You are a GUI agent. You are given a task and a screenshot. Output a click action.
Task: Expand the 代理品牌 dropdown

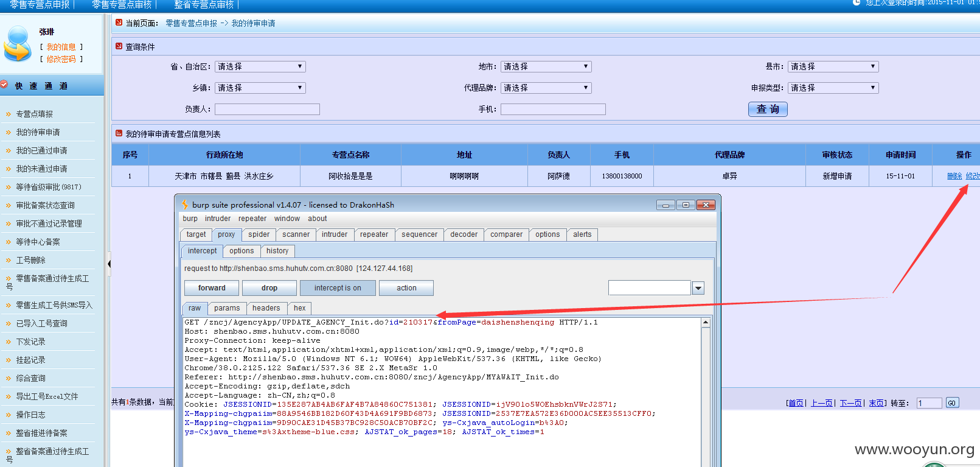click(x=546, y=88)
